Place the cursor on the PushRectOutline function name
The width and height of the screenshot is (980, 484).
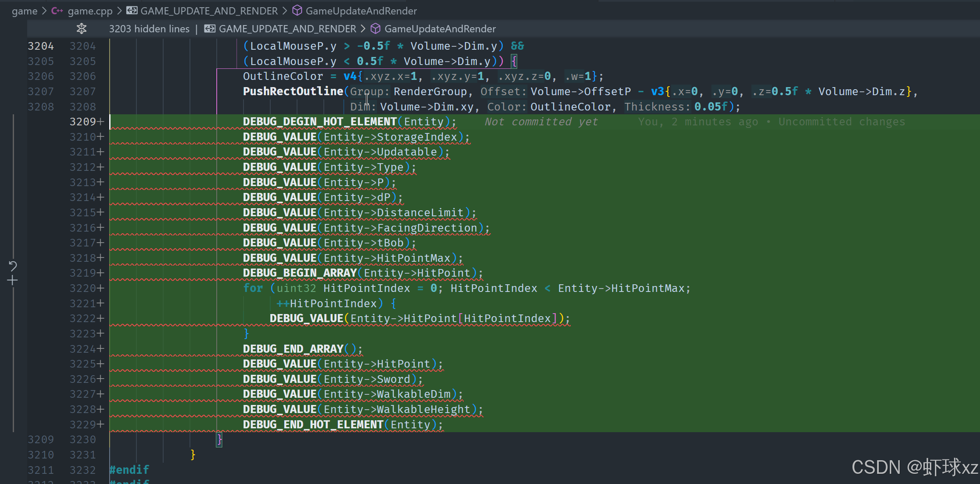pos(293,91)
